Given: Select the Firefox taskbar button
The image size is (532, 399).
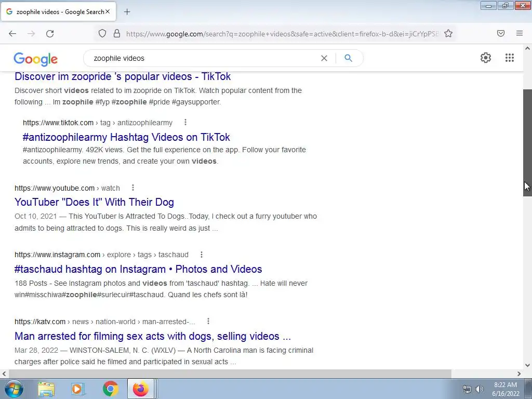Looking at the screenshot, I should (141, 389).
